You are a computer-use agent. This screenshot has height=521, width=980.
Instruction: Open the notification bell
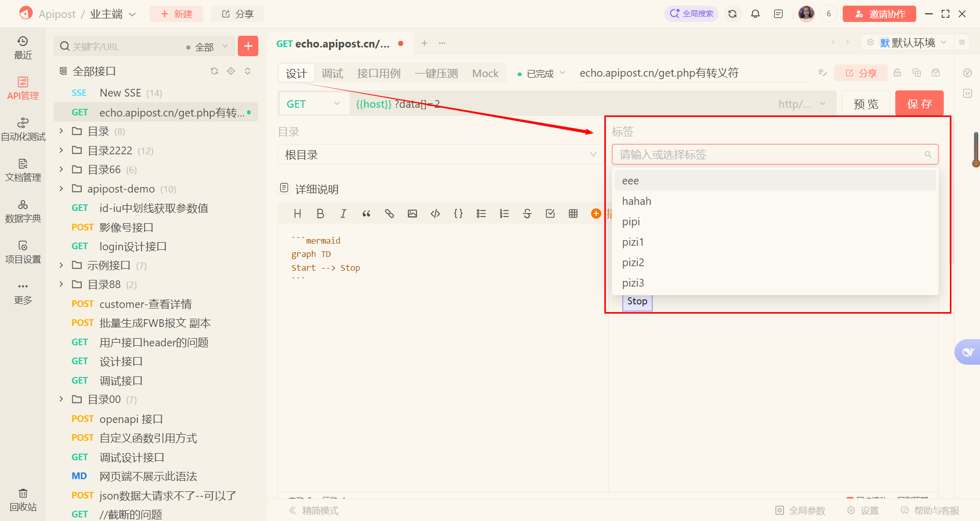coord(755,14)
